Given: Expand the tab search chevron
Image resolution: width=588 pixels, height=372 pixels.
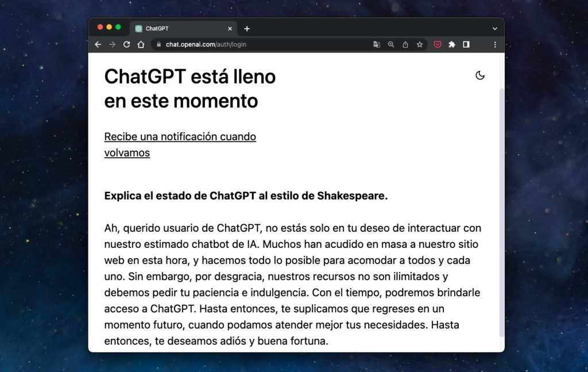Looking at the screenshot, I should tap(494, 29).
